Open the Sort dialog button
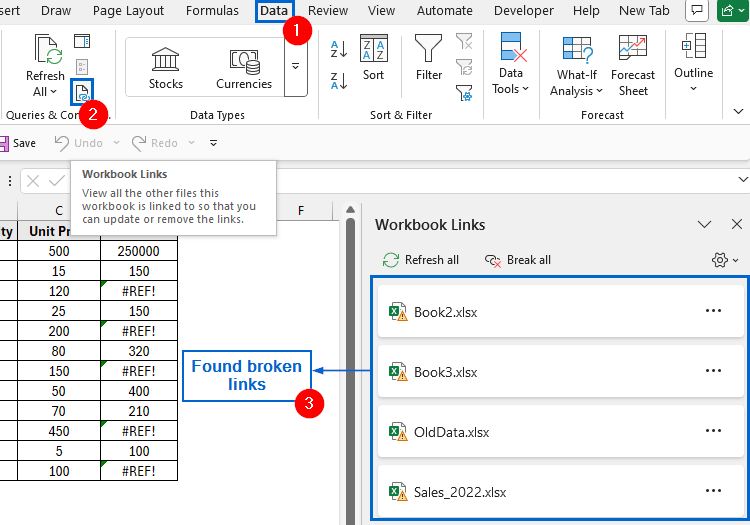 pos(373,58)
